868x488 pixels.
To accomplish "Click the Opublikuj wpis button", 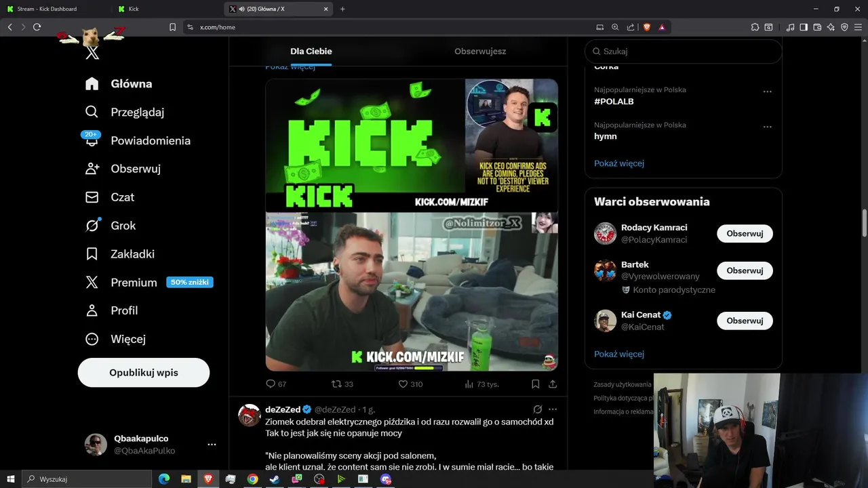I will (x=144, y=373).
